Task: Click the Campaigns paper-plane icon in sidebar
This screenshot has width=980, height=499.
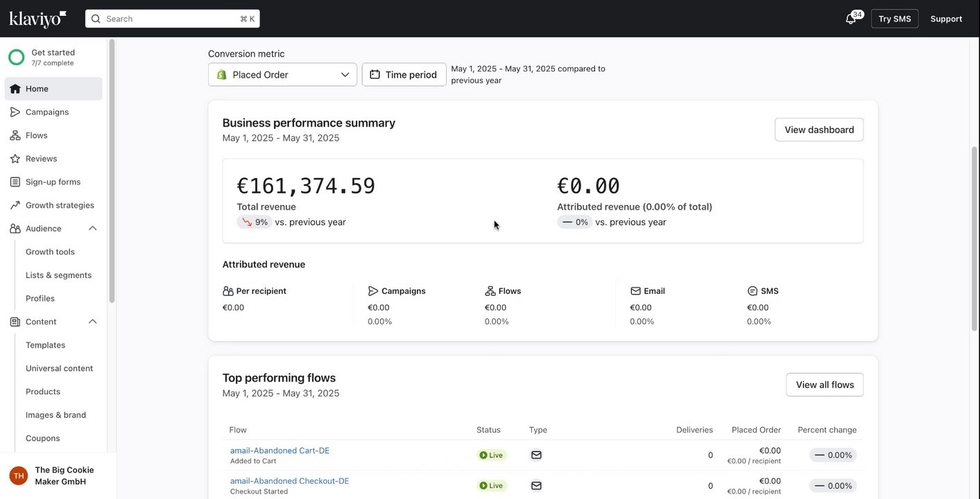Action: 15,112
